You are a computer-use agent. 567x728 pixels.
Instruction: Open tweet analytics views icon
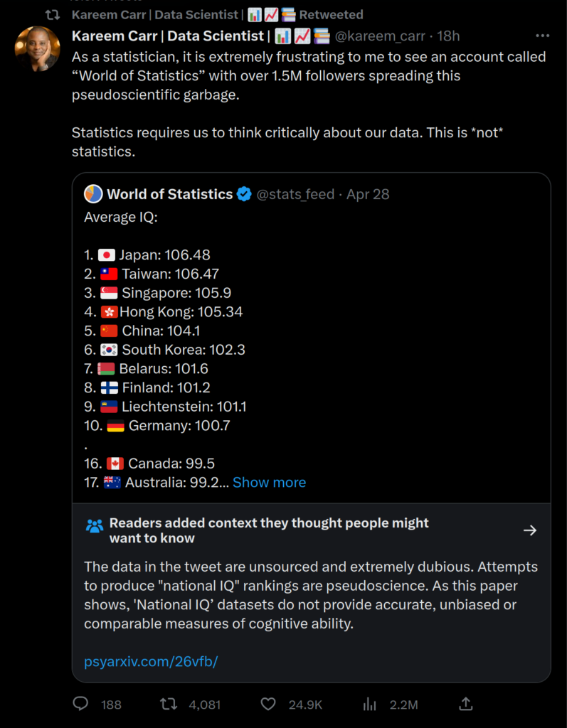[x=370, y=704]
